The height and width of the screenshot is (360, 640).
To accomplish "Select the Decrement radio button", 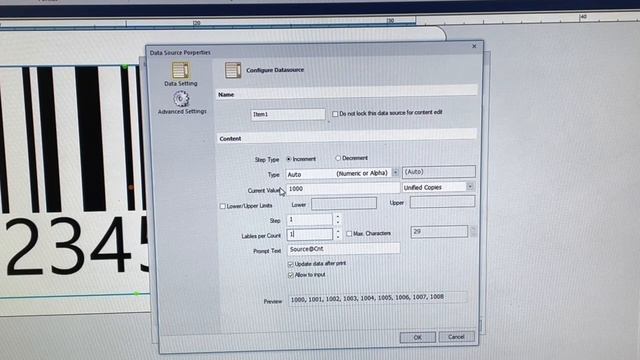I will click(338, 158).
